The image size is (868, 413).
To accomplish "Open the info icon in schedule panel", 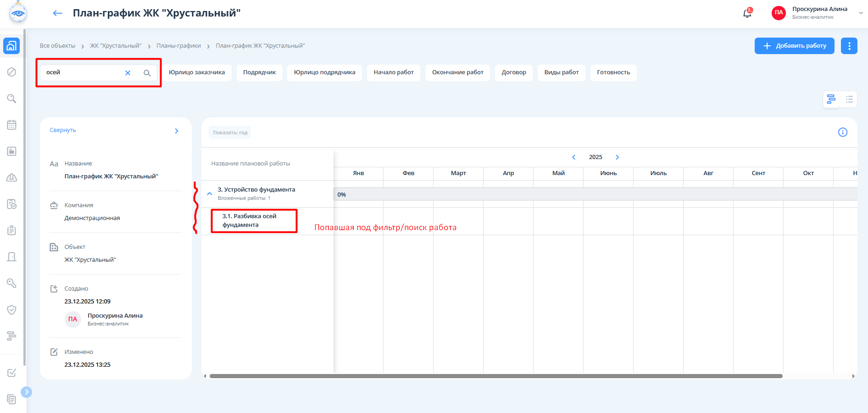I will 842,132.
